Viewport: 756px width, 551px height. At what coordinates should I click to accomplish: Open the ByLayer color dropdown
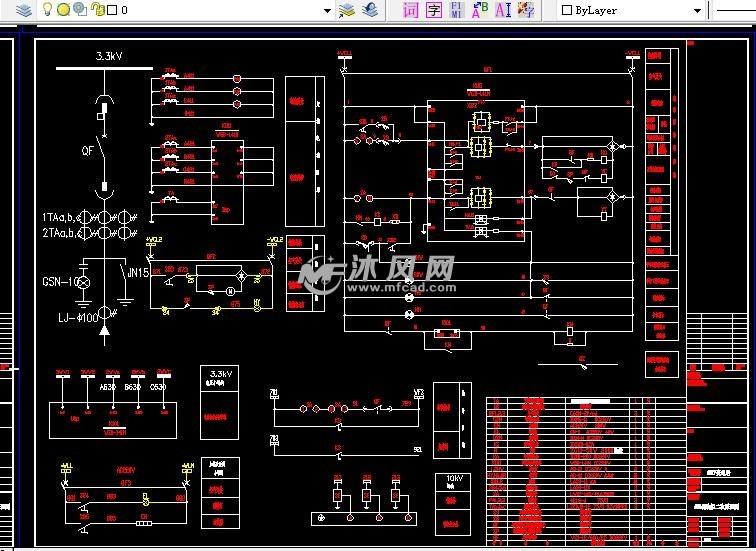[697, 10]
